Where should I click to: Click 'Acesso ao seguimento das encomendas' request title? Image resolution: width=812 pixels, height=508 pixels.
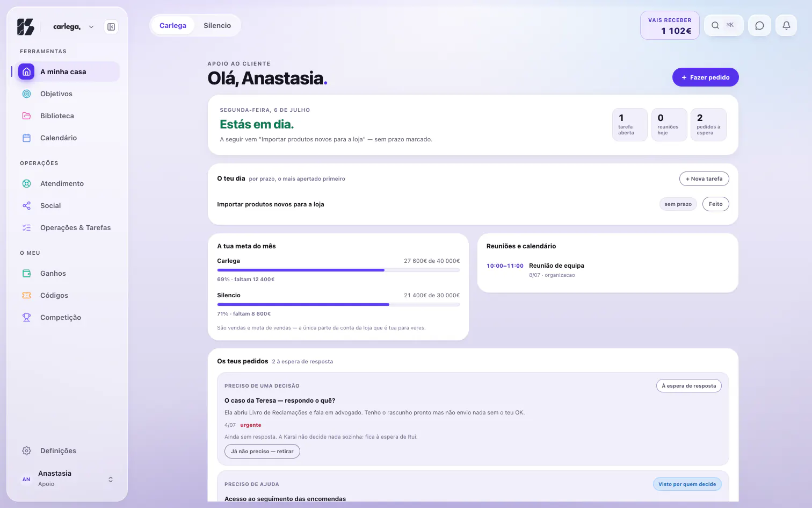(x=285, y=499)
